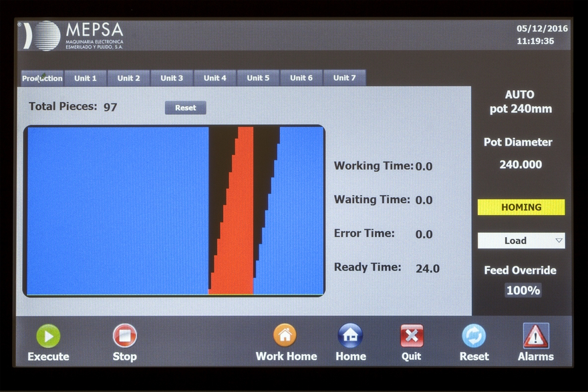Open the Unit 1 tab

(86, 78)
